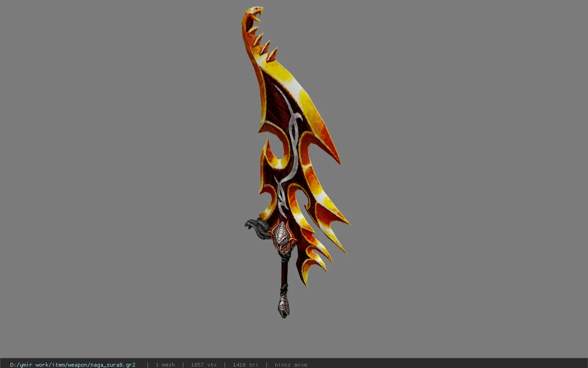
Task: Click the 'nincs anim' status entry
Action: click(291, 365)
